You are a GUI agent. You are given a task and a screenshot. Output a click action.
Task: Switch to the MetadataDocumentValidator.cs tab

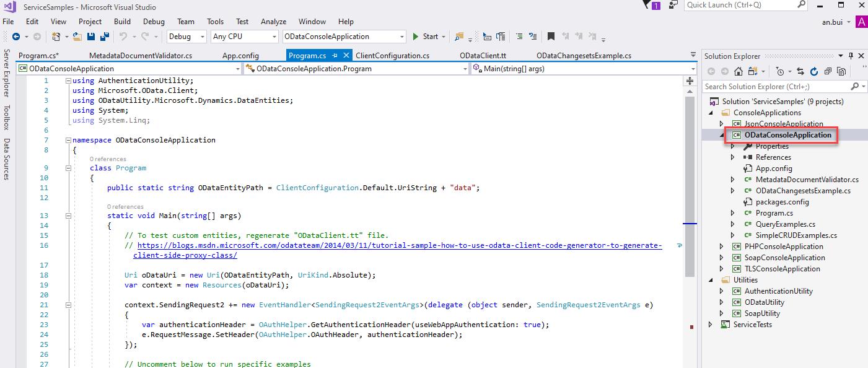click(141, 56)
